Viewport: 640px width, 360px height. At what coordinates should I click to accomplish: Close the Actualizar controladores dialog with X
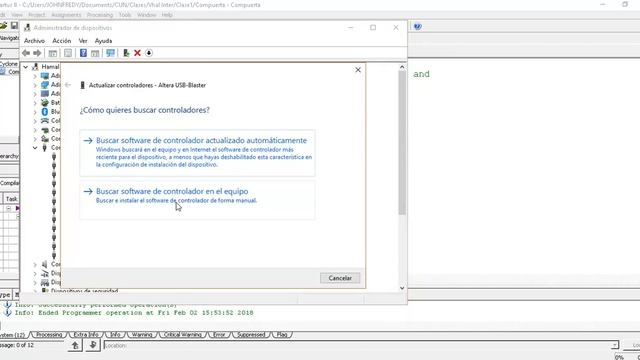pos(358,70)
